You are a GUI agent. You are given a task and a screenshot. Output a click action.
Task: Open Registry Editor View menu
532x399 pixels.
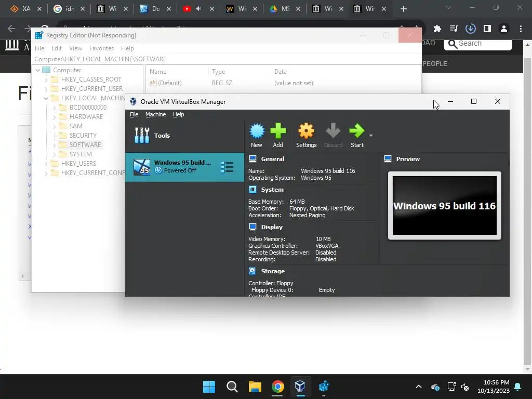pos(75,48)
